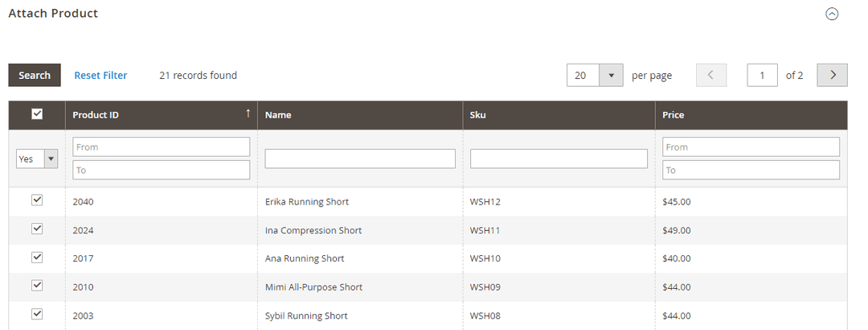Go to next page of records
868x330 pixels.
(x=832, y=75)
